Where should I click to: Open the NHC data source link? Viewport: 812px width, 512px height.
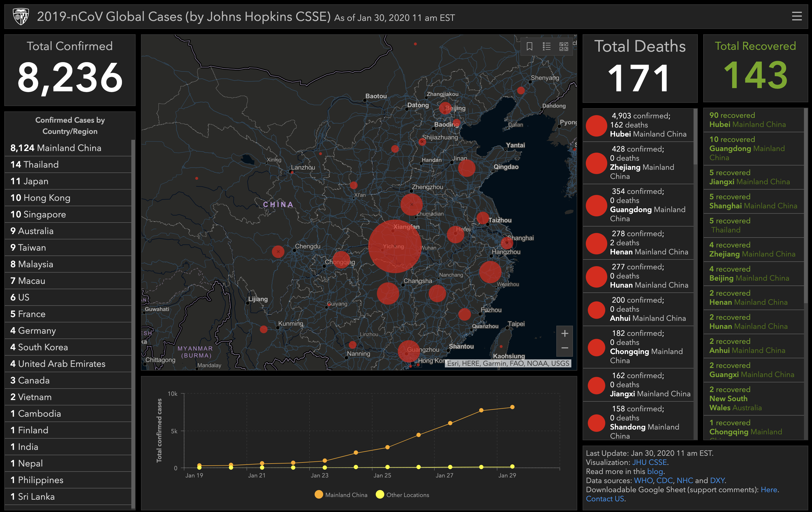pyautogui.click(x=685, y=481)
